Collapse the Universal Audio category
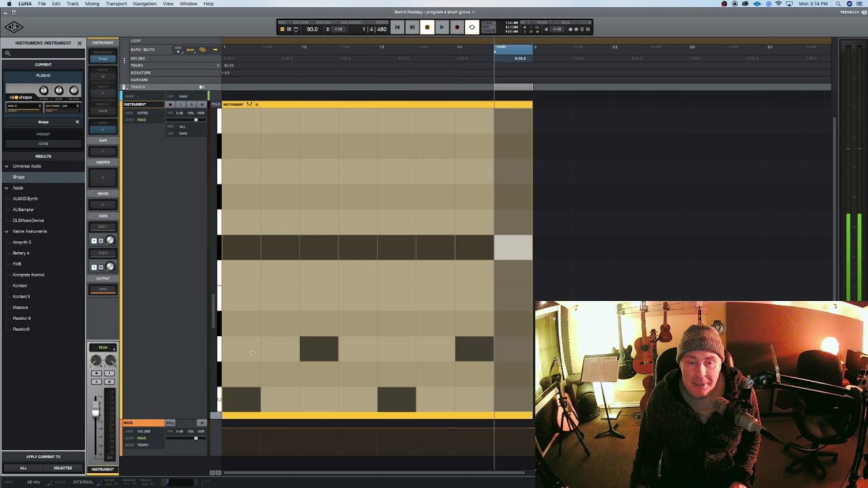 tap(7, 166)
